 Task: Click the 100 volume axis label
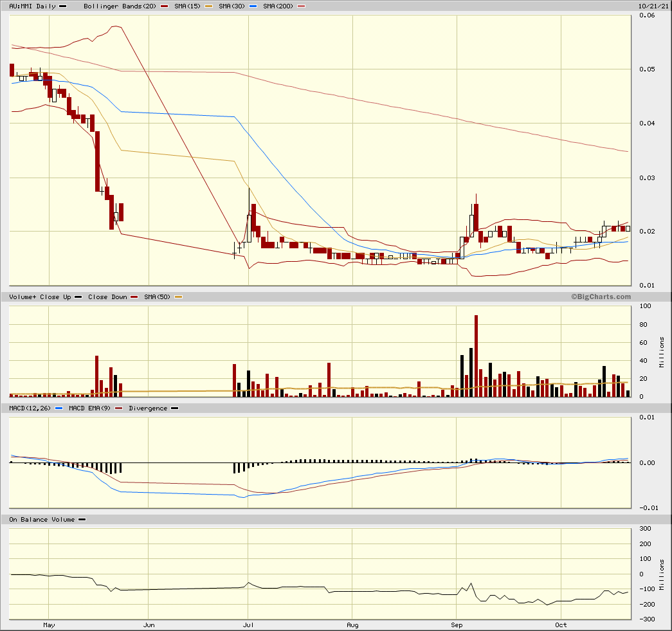click(x=645, y=306)
